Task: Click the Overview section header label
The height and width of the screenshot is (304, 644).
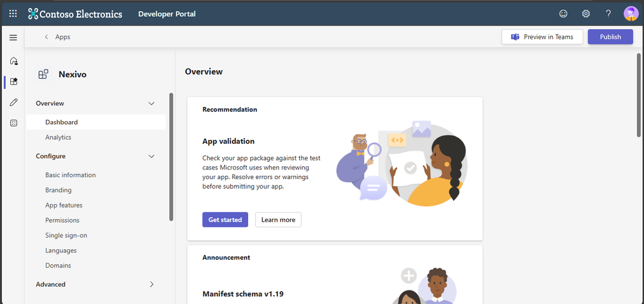Action: [x=50, y=104]
